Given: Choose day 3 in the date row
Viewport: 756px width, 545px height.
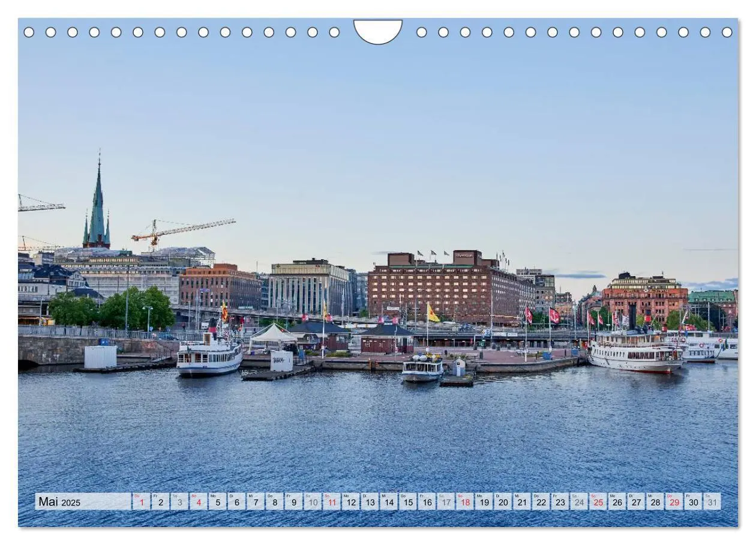Looking at the screenshot, I should coord(179,502).
